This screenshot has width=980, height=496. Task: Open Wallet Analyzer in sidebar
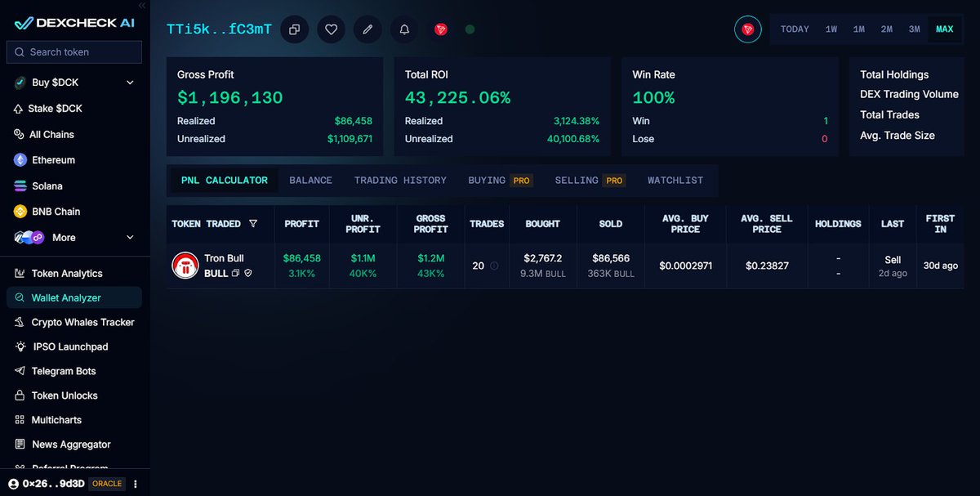(x=74, y=298)
